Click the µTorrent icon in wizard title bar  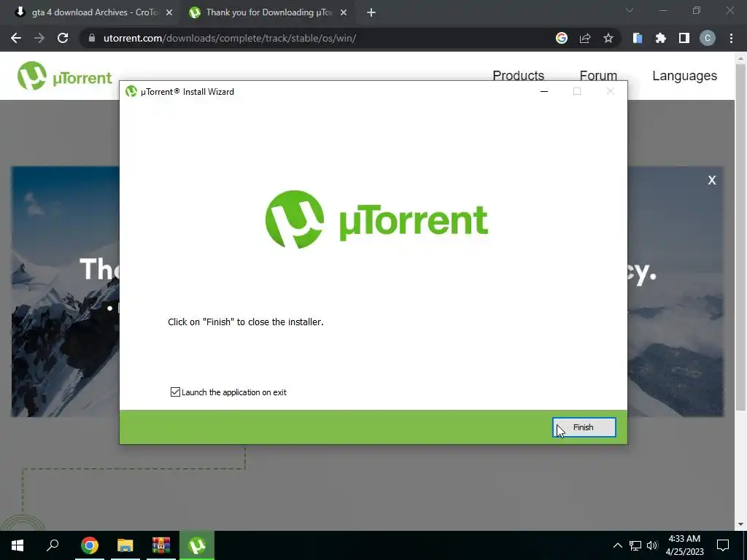click(x=131, y=91)
